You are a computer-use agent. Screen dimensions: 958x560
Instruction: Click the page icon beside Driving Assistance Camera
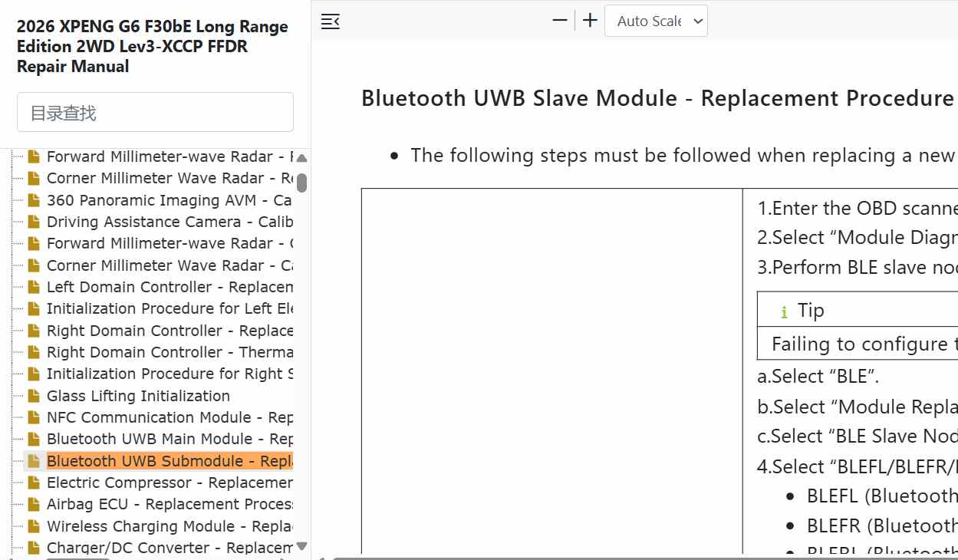tap(33, 222)
